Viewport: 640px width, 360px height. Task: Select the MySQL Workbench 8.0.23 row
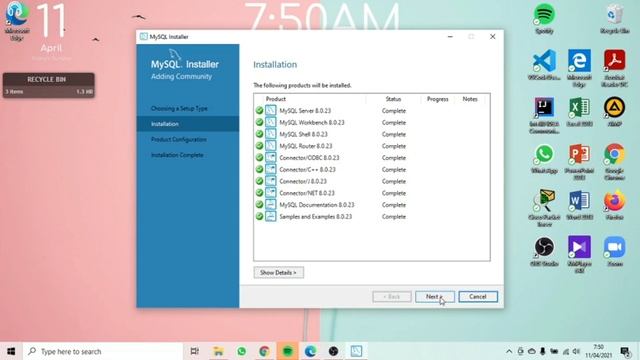coord(371,122)
